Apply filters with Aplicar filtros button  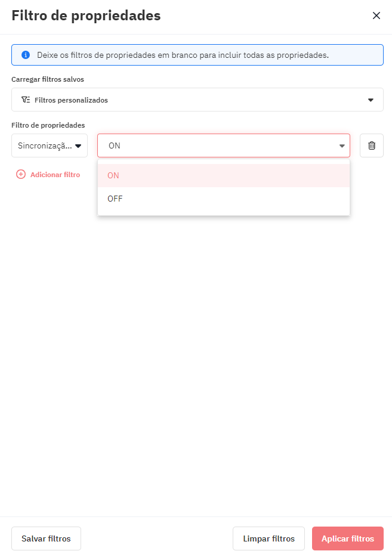point(347,538)
